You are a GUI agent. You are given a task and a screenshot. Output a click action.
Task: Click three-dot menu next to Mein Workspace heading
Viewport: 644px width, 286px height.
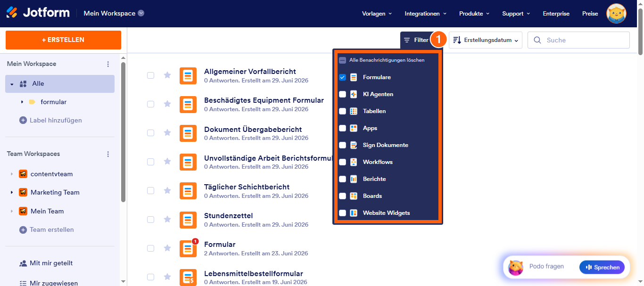coord(108,64)
